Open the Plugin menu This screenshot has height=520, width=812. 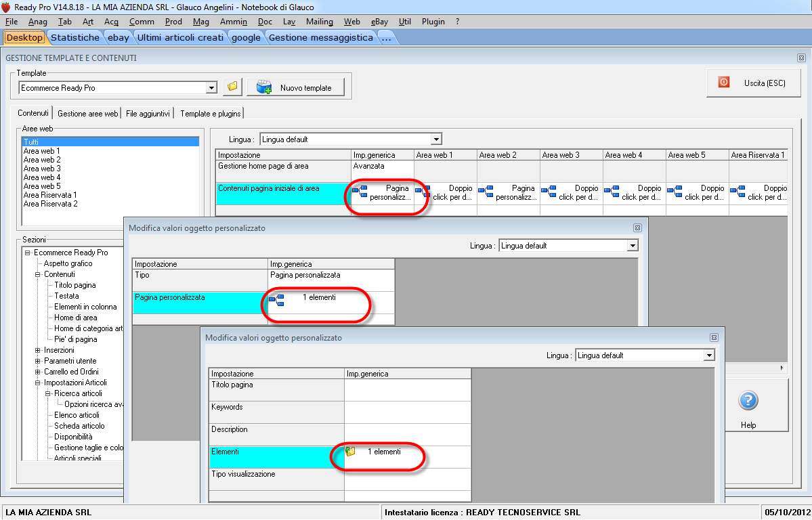433,22
